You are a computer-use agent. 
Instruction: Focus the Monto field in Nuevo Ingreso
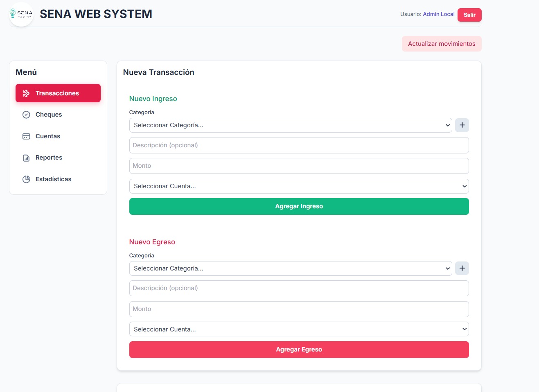pyautogui.click(x=299, y=166)
